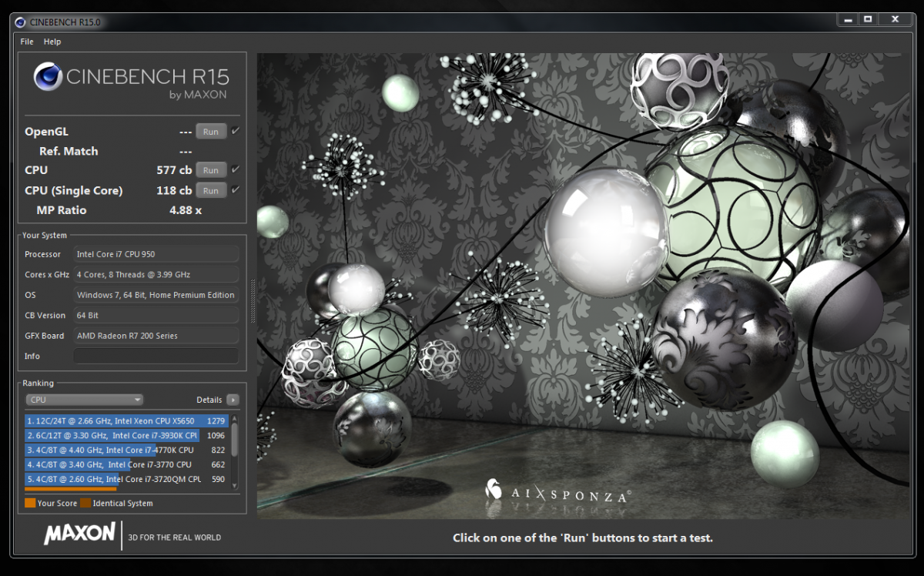The image size is (924, 576).
Task: Click the OS field Windows 7 value
Action: (156, 295)
